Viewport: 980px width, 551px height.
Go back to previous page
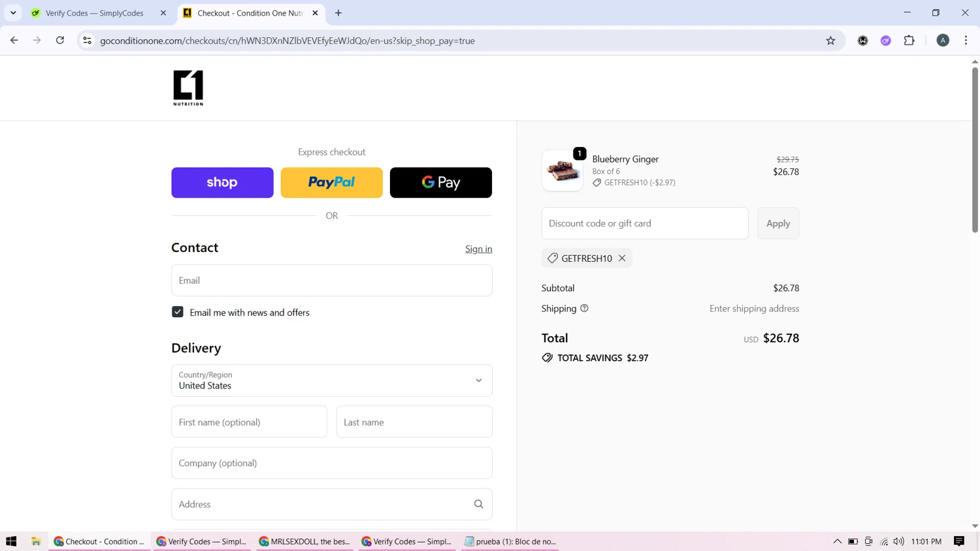[x=14, y=40]
